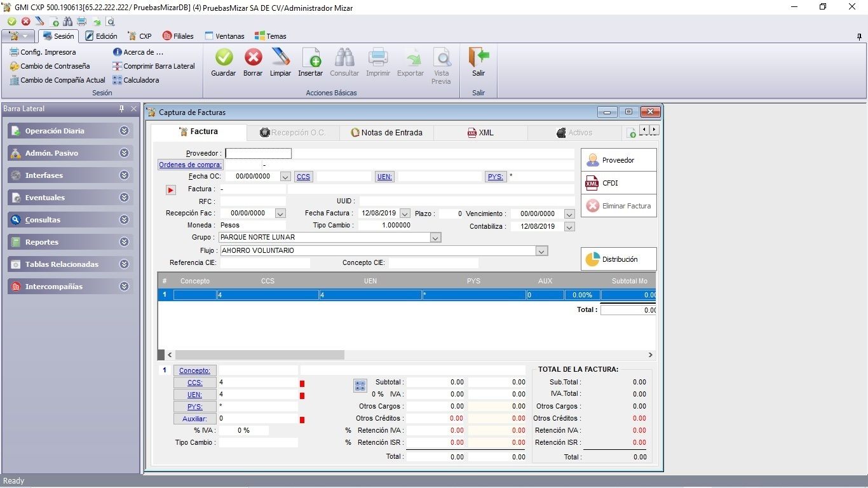Click the Imprimir printer ribbon icon
The width and height of the screenshot is (868, 488).
pos(378,58)
